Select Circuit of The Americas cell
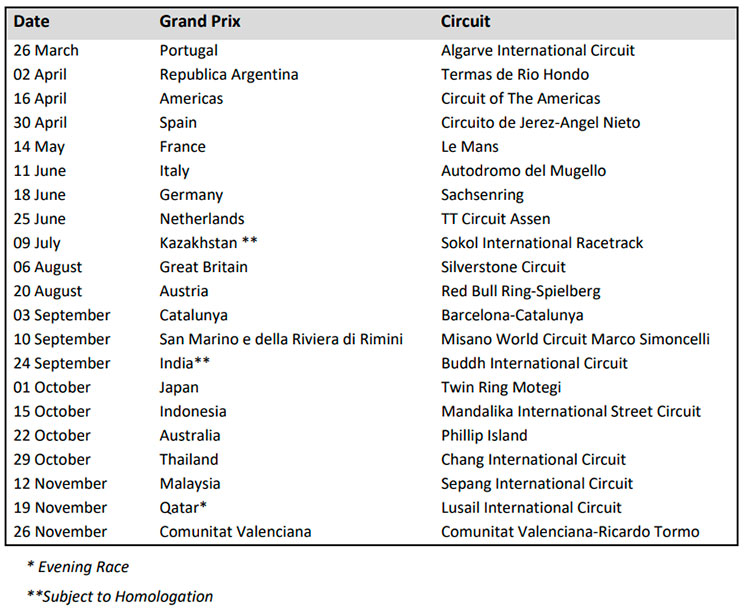This screenshot has height=610, width=745. 521,98
